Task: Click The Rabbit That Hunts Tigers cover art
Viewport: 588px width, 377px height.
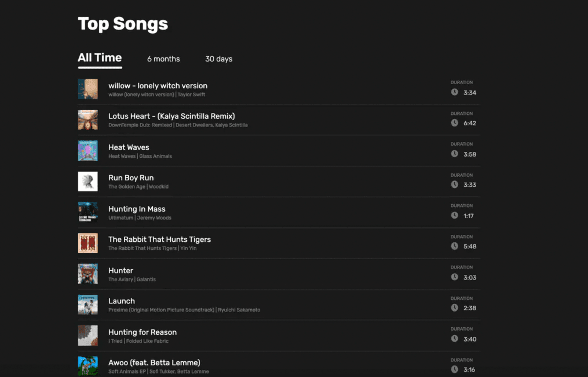Action: (88, 243)
